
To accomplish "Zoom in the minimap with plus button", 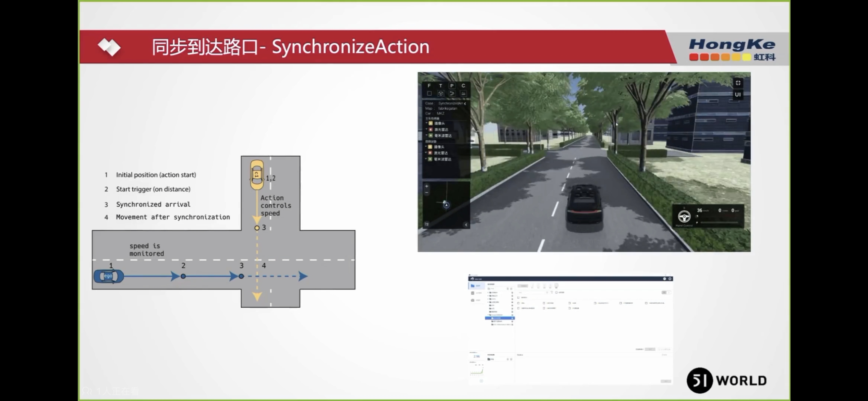I will pyautogui.click(x=427, y=186).
